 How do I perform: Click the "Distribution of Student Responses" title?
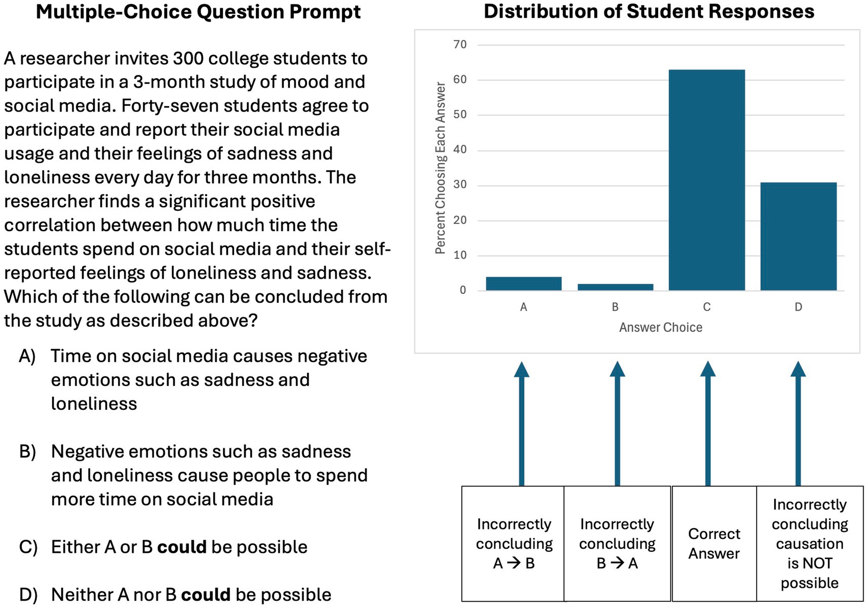pos(649,12)
